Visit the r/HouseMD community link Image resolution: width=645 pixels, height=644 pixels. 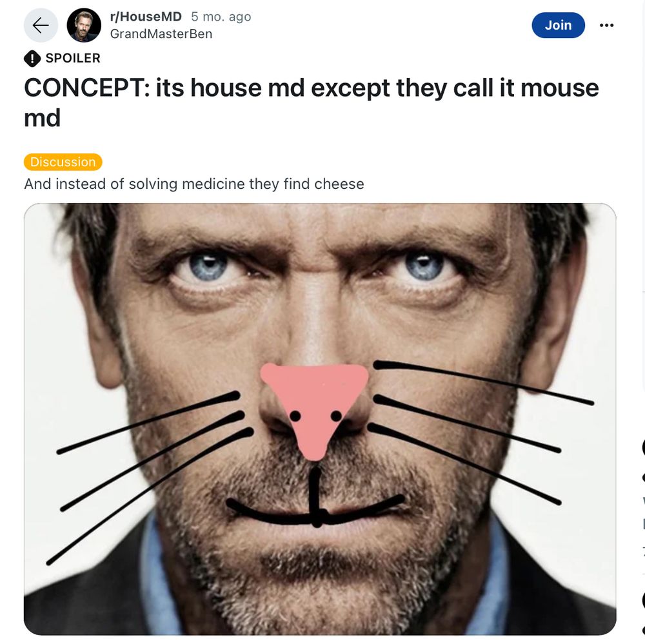146,17
